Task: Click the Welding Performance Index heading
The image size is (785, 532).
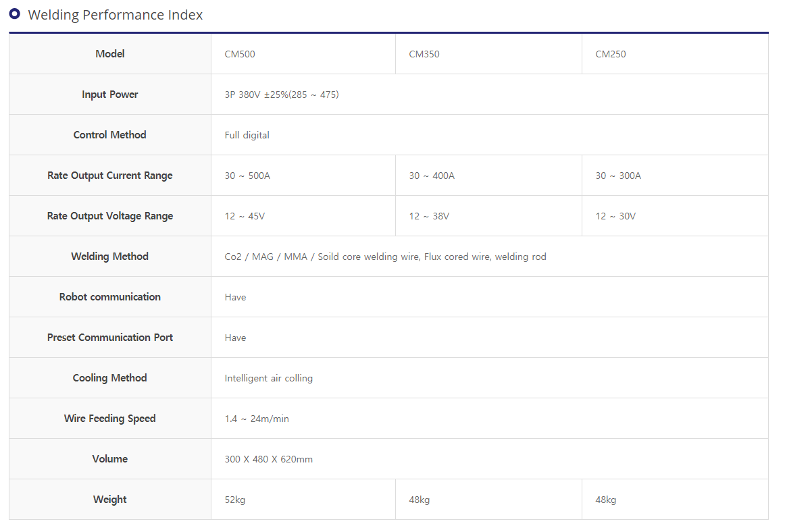Action: click(115, 15)
